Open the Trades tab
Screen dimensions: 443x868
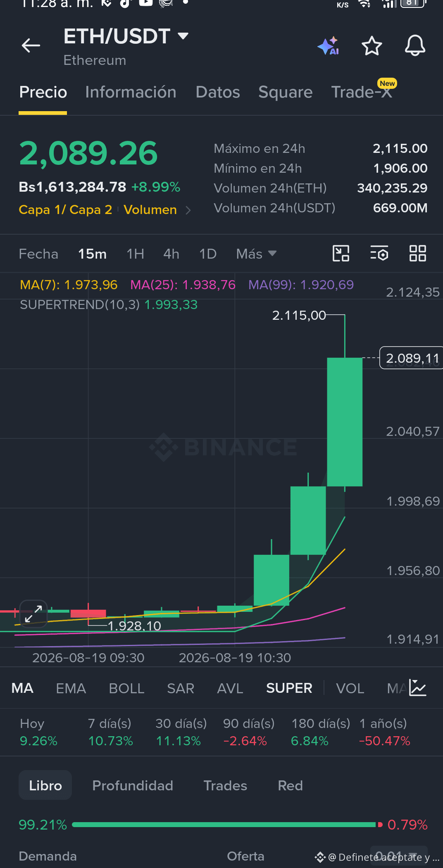coord(225,785)
